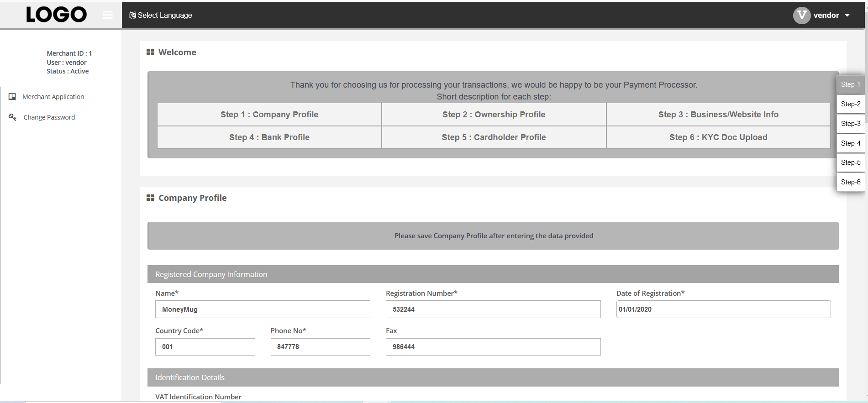Open the Merchant Application menu link
The image size is (868, 403).
pyautogui.click(x=53, y=97)
